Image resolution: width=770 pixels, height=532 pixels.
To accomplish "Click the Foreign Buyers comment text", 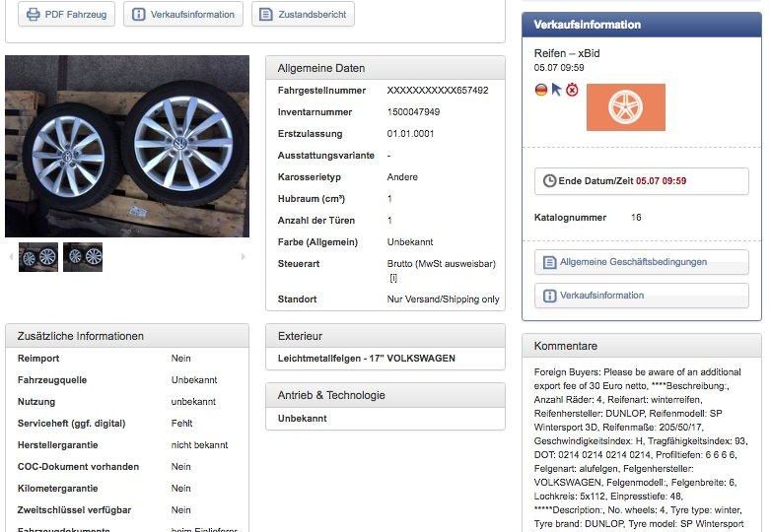I will click(x=641, y=447).
